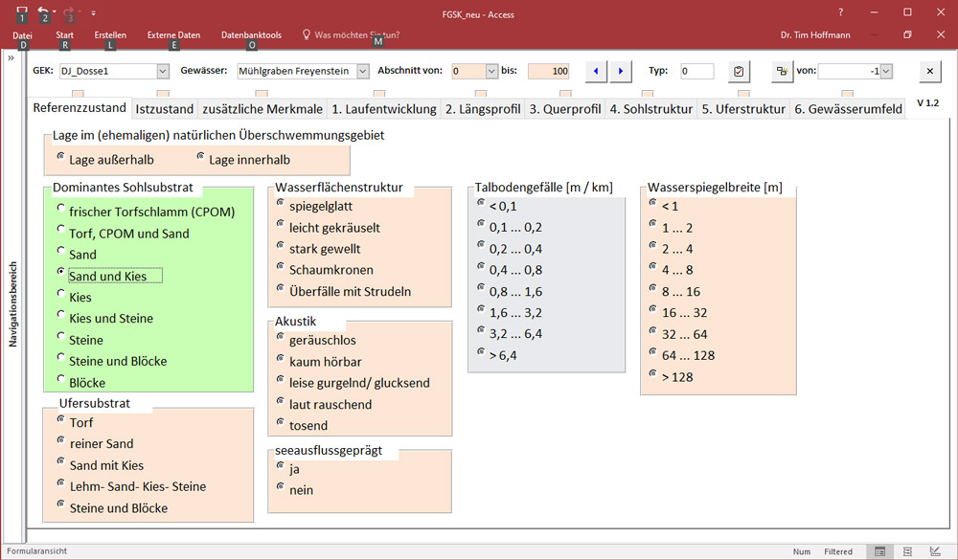Open the Gewässer combo box dropdown

pos(363,71)
